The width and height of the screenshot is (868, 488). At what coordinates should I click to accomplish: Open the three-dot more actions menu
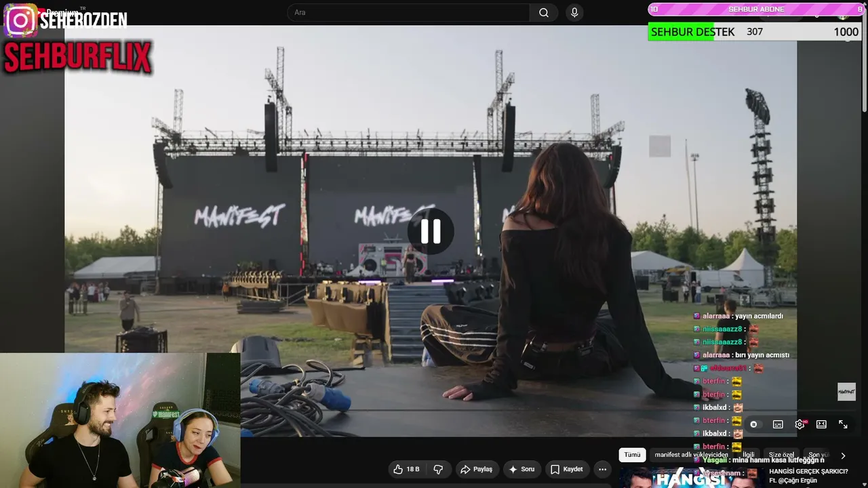(602, 469)
